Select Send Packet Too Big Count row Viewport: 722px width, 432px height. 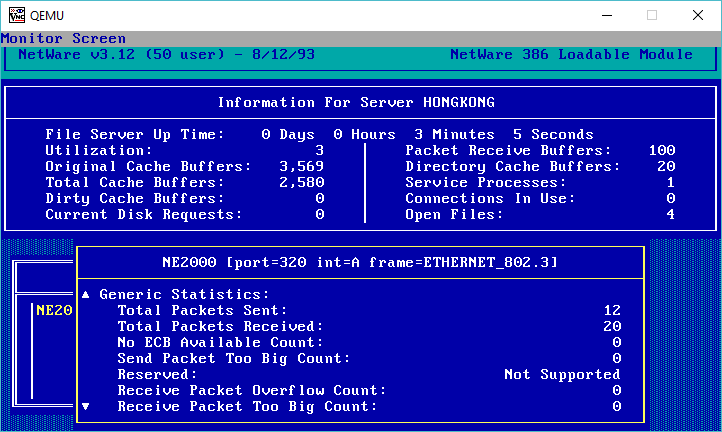pyautogui.click(x=369, y=358)
